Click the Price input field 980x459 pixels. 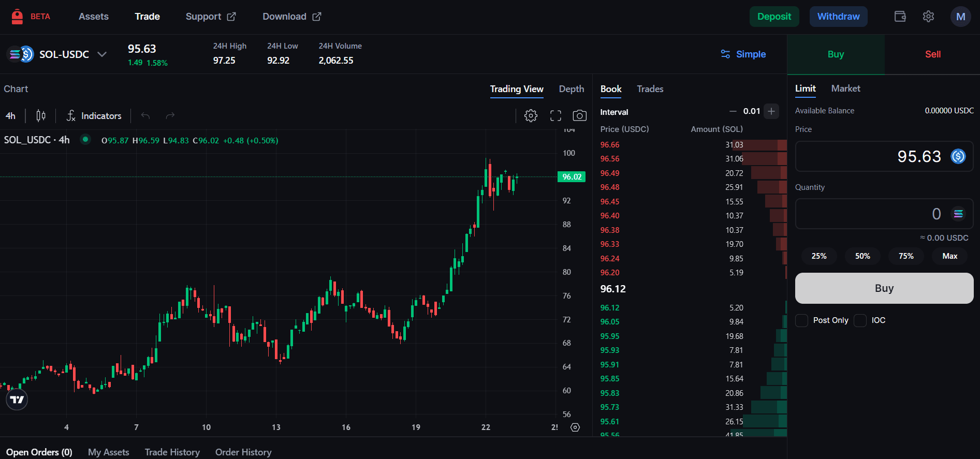pyautogui.click(x=884, y=156)
